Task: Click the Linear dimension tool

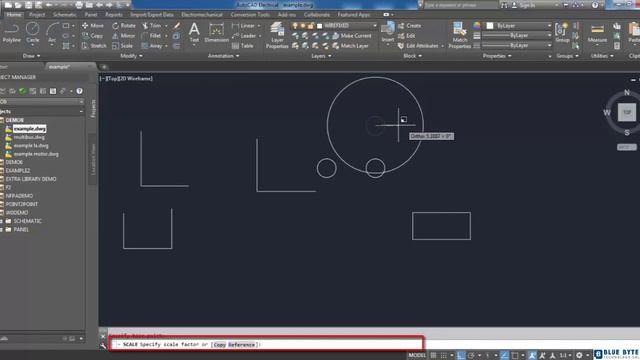Action: click(244, 25)
